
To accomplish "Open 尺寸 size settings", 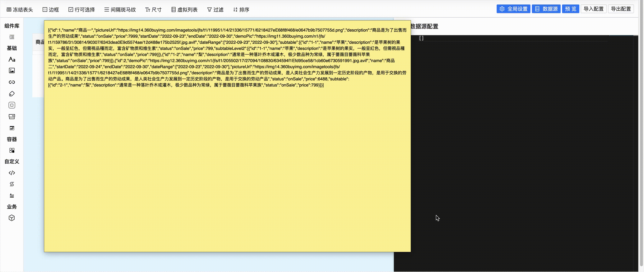I will click(153, 10).
